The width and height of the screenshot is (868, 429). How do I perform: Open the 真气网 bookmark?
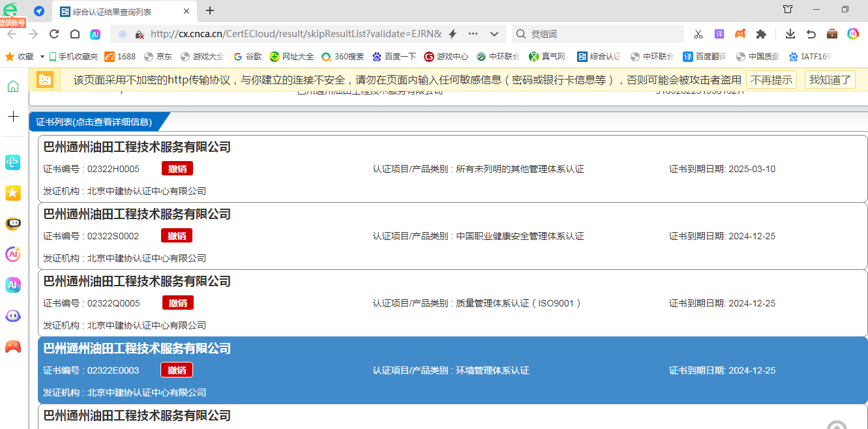tap(548, 57)
